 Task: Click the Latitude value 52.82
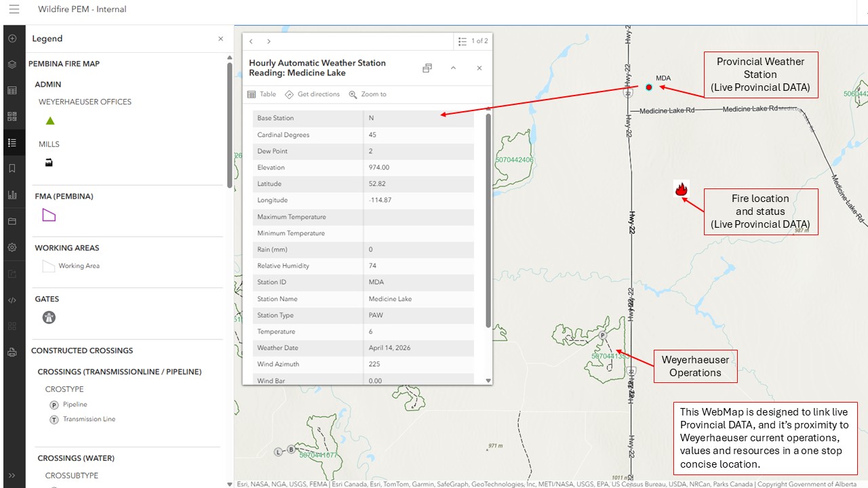pos(377,184)
